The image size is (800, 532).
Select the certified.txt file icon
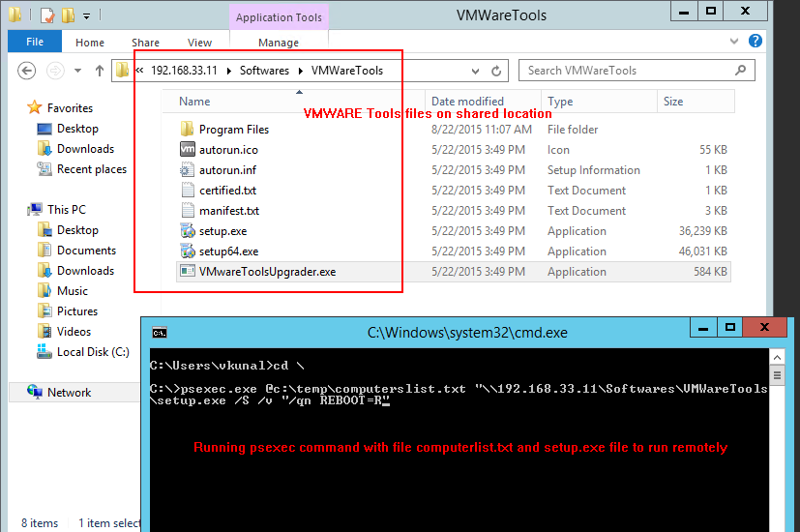[x=188, y=190]
